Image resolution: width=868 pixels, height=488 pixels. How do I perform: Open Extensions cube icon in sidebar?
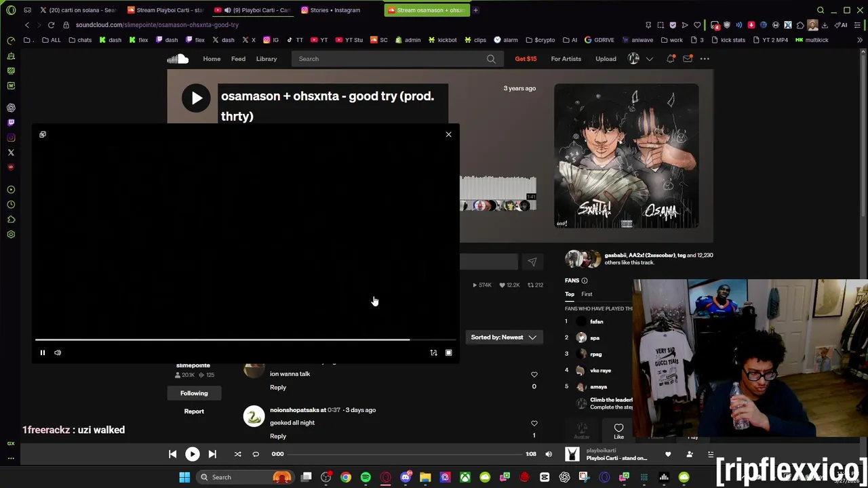click(x=11, y=220)
